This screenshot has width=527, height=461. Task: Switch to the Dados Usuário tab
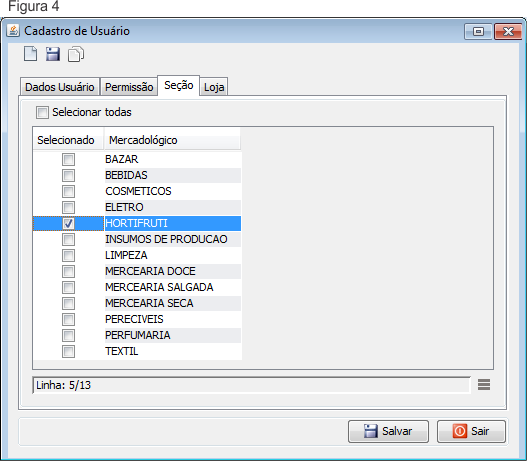pyautogui.click(x=60, y=87)
